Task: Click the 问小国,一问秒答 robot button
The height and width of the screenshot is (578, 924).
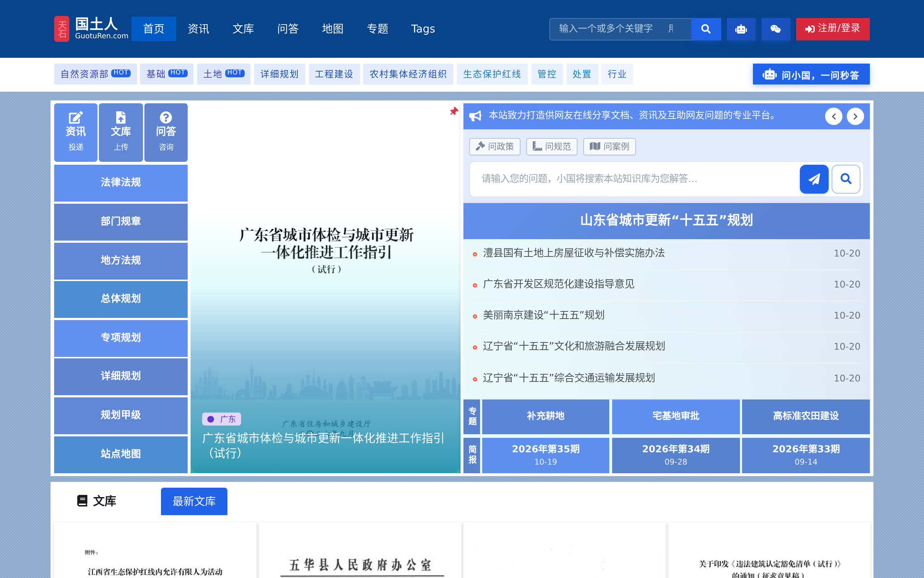Action: (x=811, y=74)
